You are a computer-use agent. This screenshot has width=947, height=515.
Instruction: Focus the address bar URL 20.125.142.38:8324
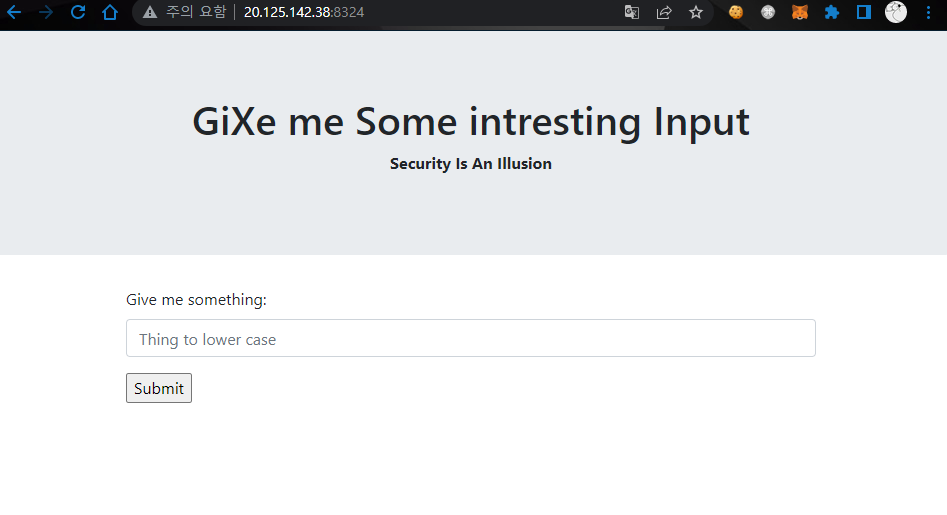tap(304, 12)
